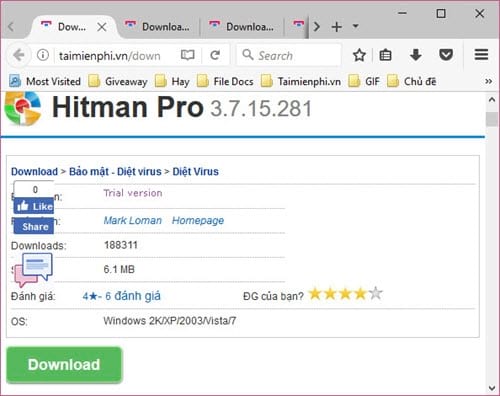
Task: Open the Taimienphi.vn bookmarks folder
Action: pos(301,81)
